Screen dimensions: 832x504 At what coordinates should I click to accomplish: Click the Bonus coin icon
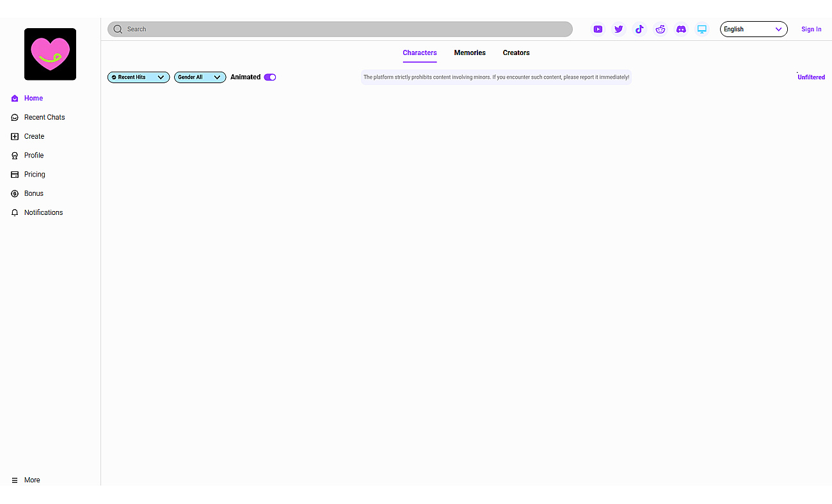15,194
